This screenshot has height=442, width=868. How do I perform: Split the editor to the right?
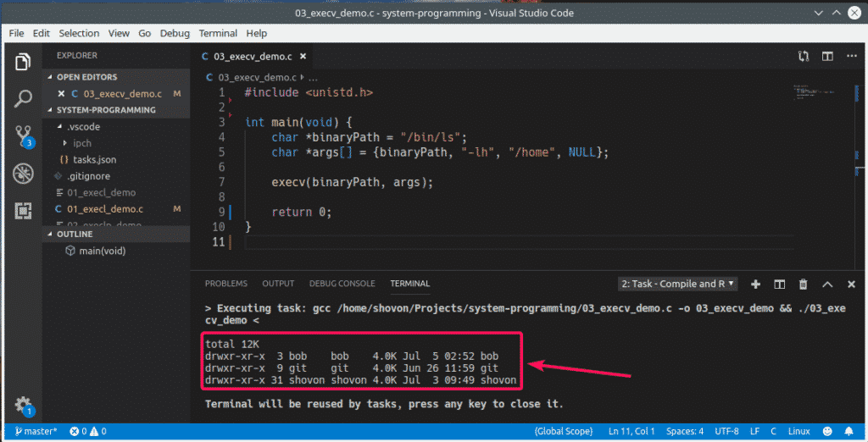827,57
